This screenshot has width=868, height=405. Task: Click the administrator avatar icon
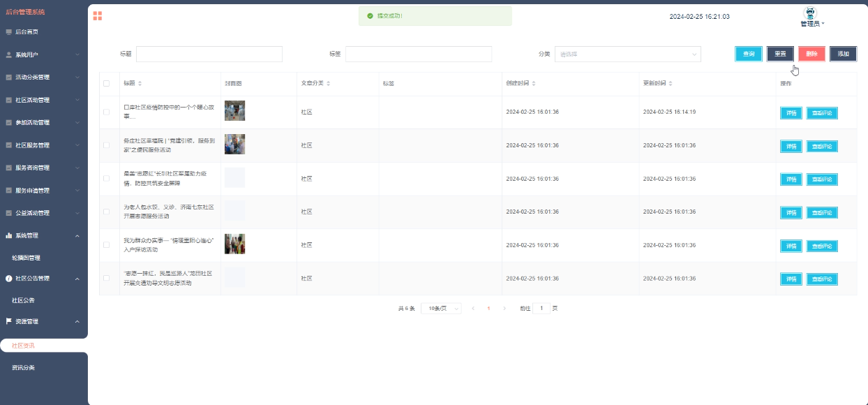point(811,13)
